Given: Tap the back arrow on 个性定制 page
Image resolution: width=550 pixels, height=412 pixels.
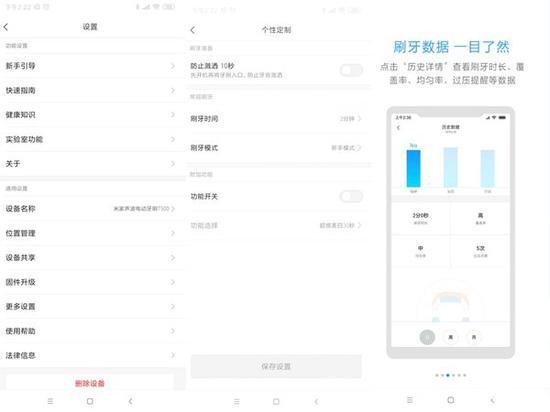Looking at the screenshot, I should [193, 30].
